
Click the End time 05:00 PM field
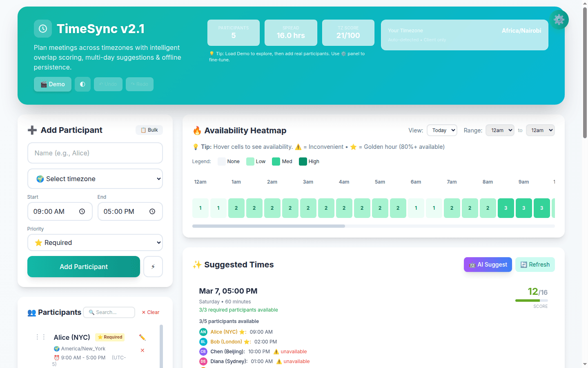tap(130, 211)
